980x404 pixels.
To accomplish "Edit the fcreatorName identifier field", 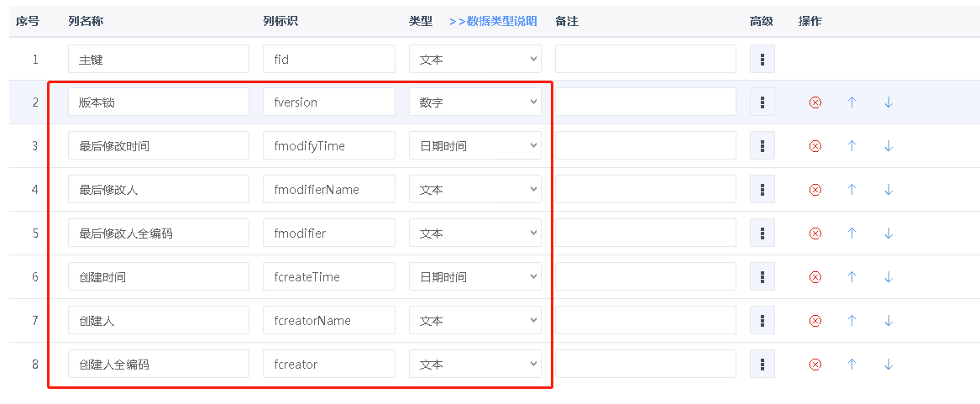I will pyautogui.click(x=328, y=321).
